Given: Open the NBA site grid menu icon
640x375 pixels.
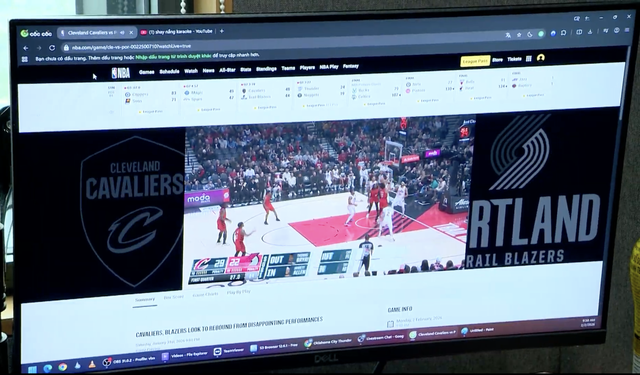Looking at the screenshot, I should click(529, 59).
